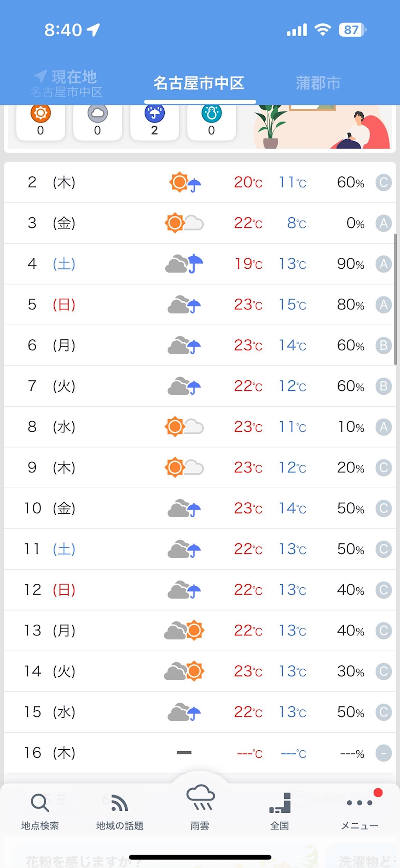400x868 pixels.
Task: Tap the sun-and-umbrella icon for day 2
Action: 185,183
